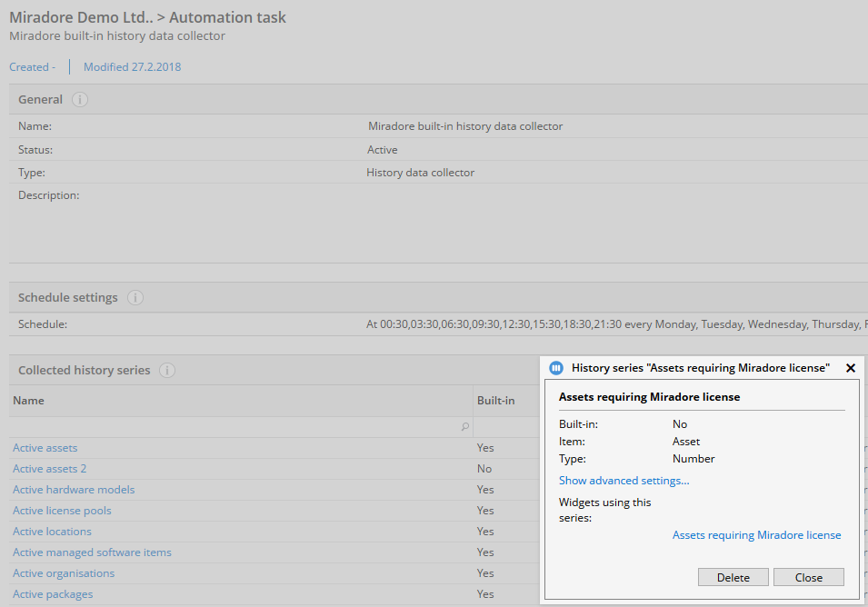Select the Name value 'Miradore built-in history data collector'
Screen dimensions: 868x607
click(x=465, y=126)
